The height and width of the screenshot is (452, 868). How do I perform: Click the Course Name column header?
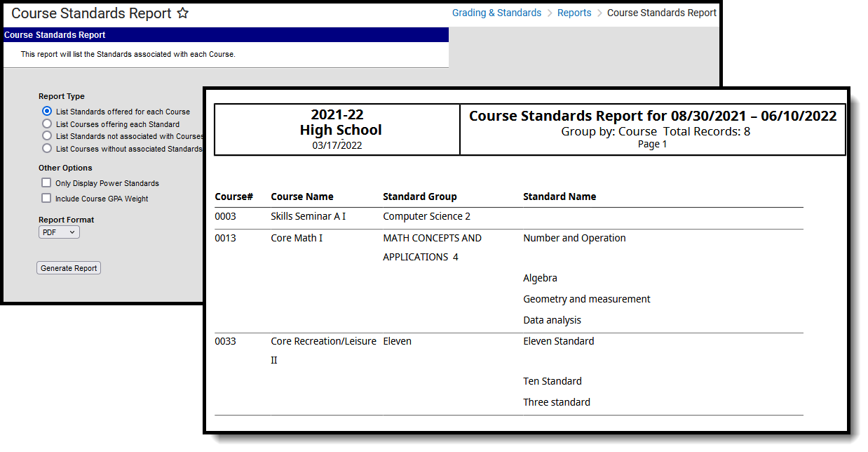[x=302, y=197]
